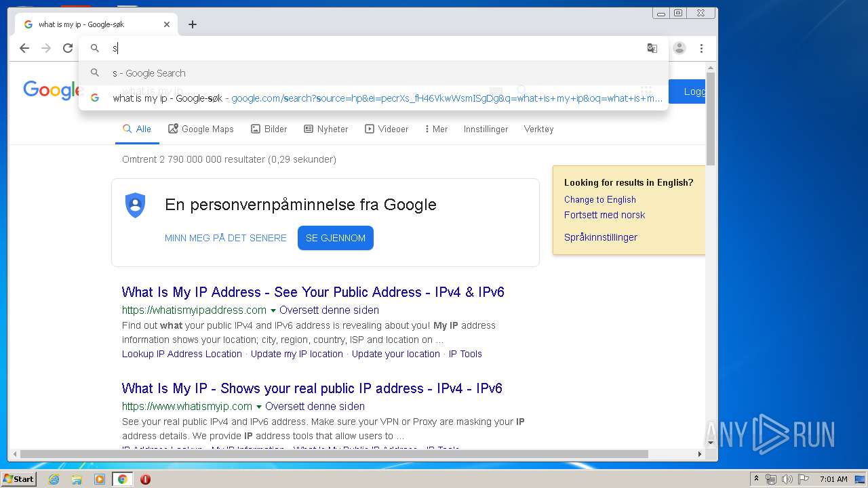Choose the 'what is my ip - Google-søk' history suggestion
Screen dimensions: 868x488
click(374, 98)
